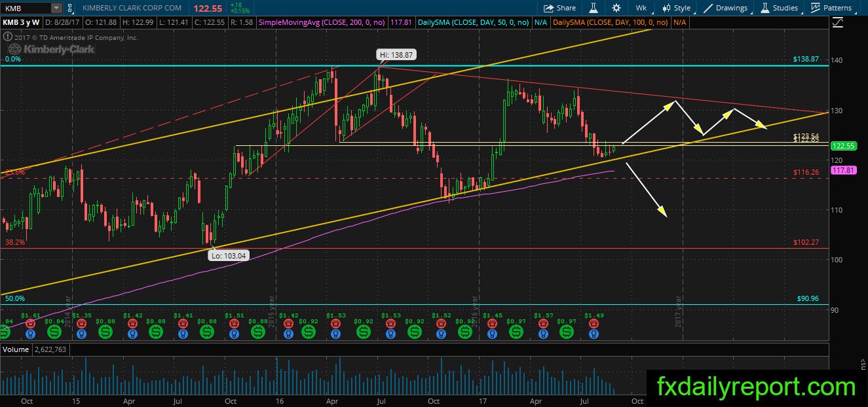The image size is (868, 407).
Task: Click conference call bulb icon under $1.41 earnings
Action: click(183, 332)
